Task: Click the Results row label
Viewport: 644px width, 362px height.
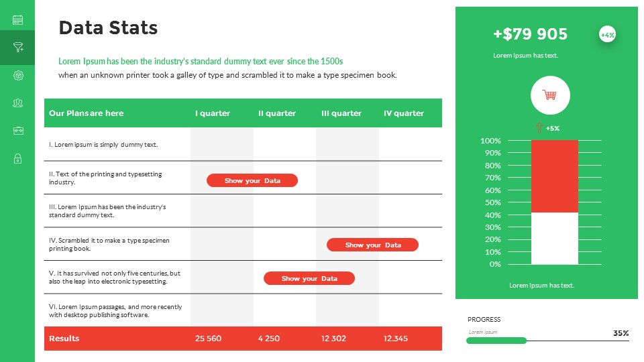Action: click(64, 339)
